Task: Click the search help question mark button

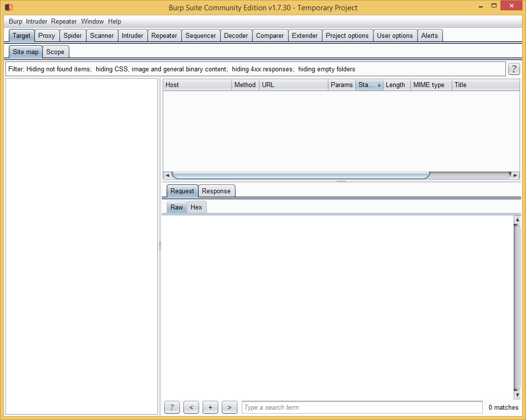Action: pyautogui.click(x=172, y=407)
